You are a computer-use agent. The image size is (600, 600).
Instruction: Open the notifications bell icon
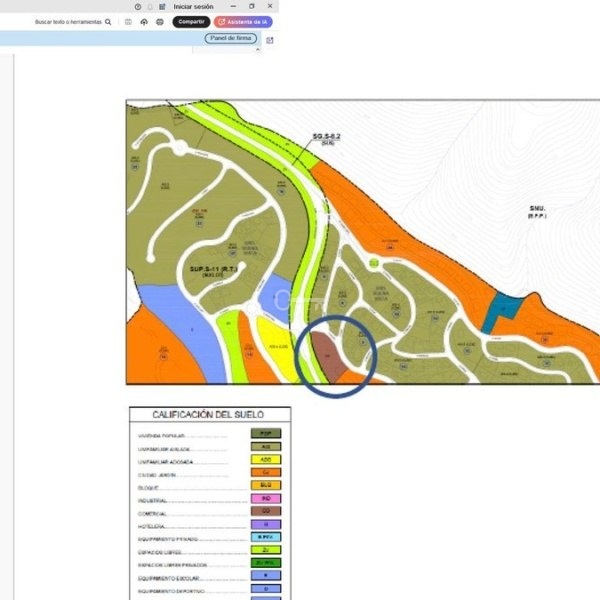tap(150, 6)
